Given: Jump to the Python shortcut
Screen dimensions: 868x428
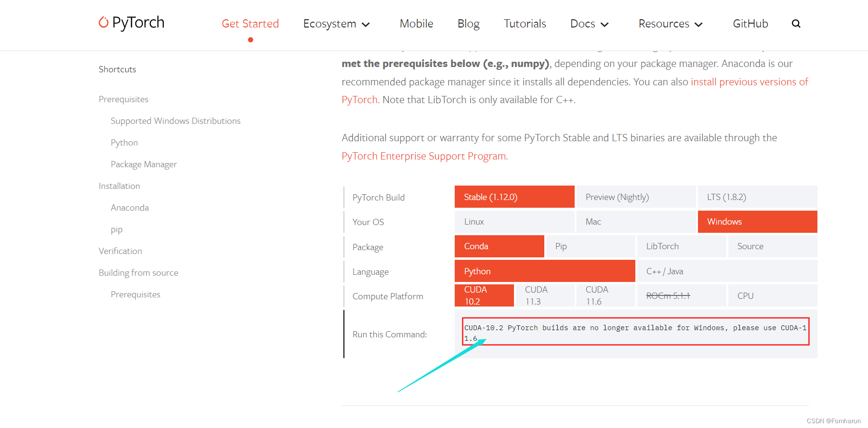Looking at the screenshot, I should click(124, 143).
